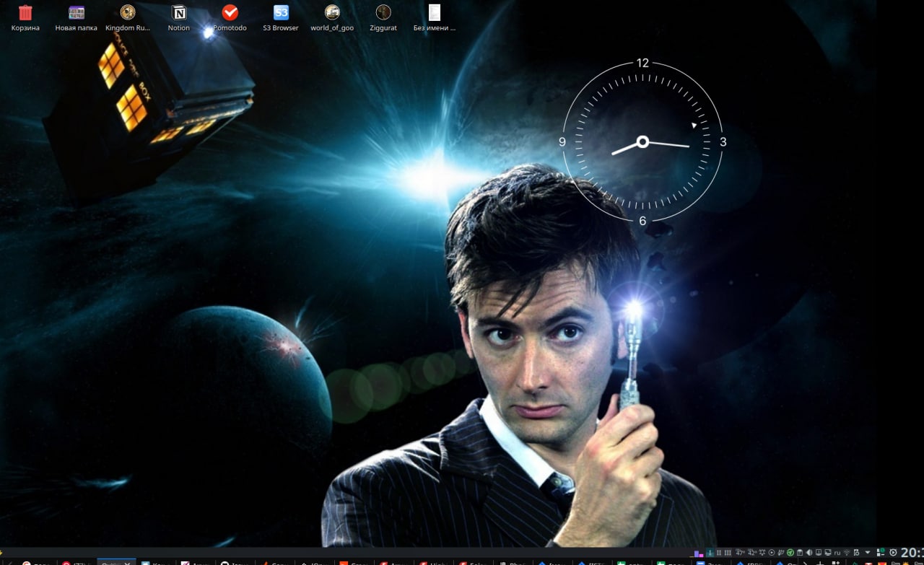The image size is (924, 565).
Task: Launch the Notion desktop shortcut
Action: point(178,18)
